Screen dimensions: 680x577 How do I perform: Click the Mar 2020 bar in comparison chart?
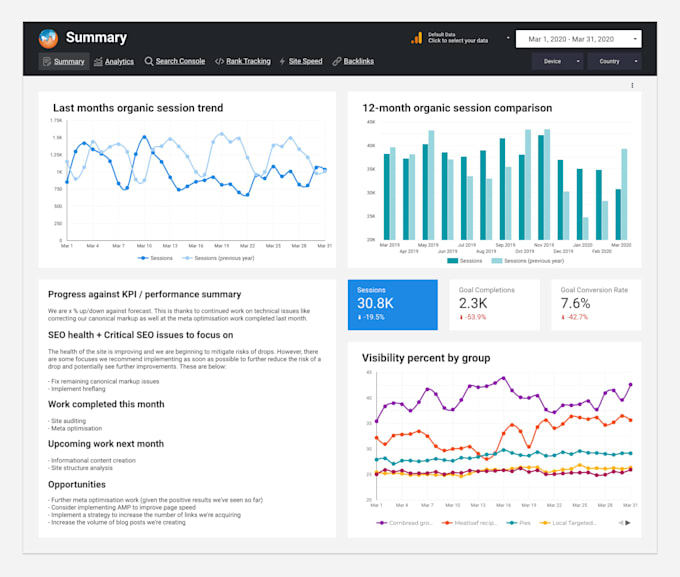[x=618, y=214]
